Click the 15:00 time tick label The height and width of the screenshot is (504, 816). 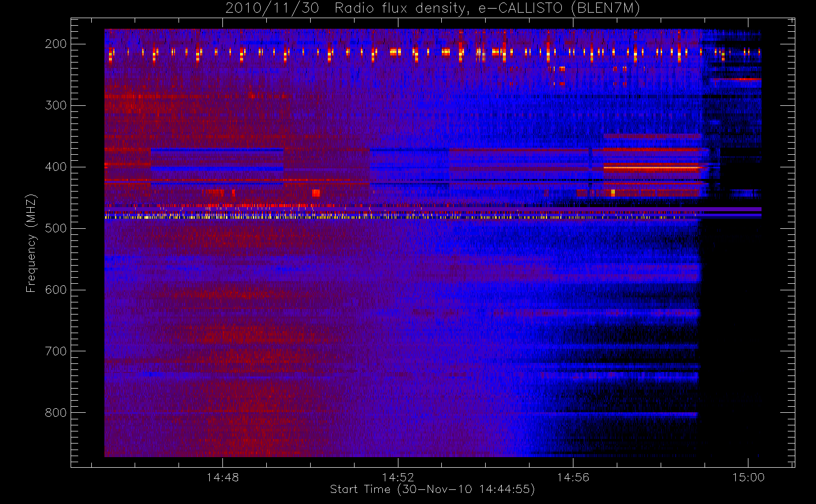pos(748,477)
